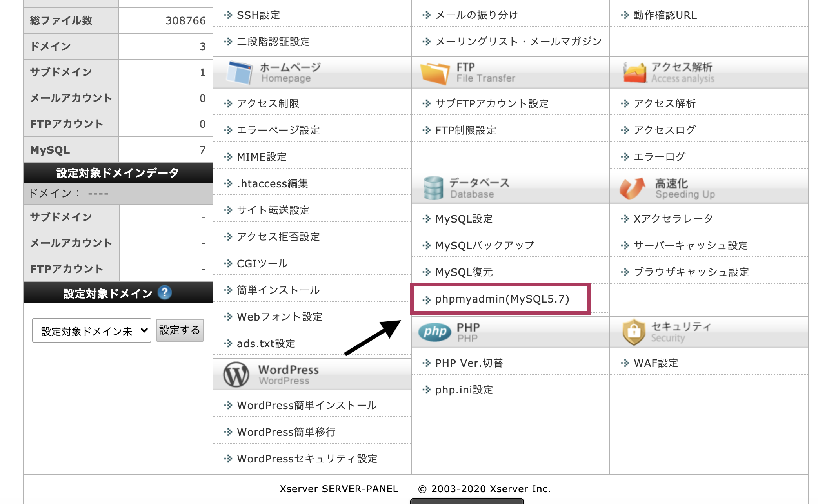Screen dimensions: 818x504
Task: Open ads.txt設定
Action: tap(266, 343)
